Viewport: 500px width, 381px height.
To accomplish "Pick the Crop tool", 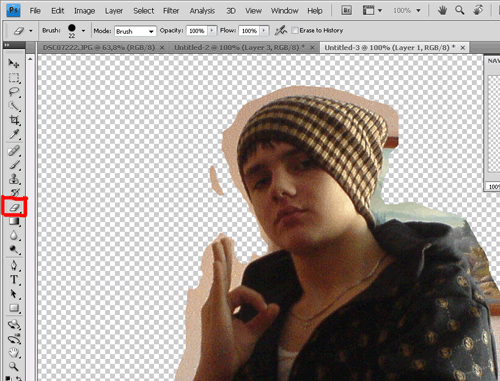I will click(14, 120).
